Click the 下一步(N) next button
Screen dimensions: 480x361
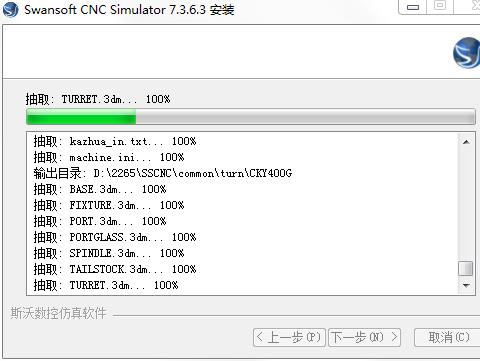click(x=364, y=337)
